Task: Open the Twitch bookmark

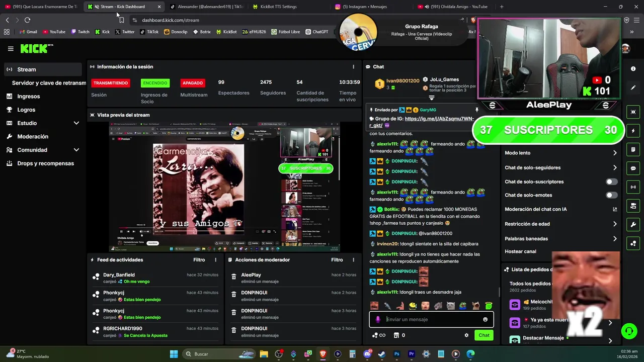Action: (80, 32)
